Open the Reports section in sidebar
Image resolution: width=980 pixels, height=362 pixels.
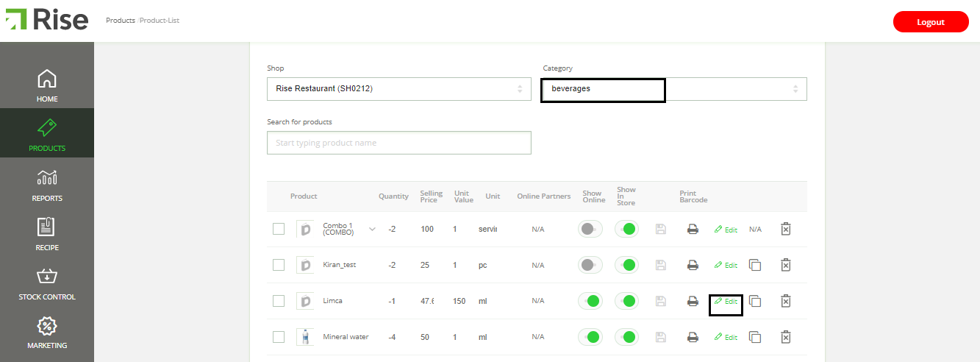(x=47, y=184)
